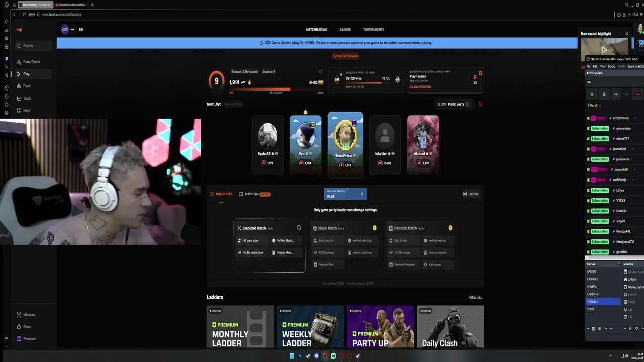Add a new scene in OBS
Screen dimensions: 644x362
coord(588,329)
